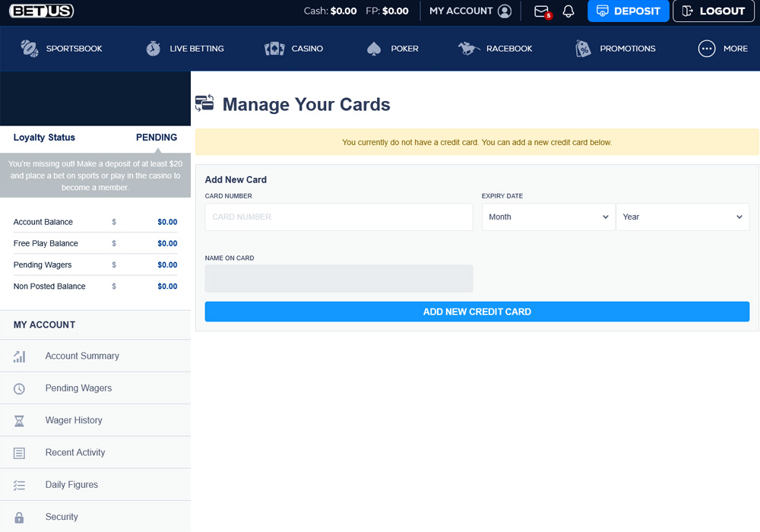Open Casino via the slot machine icon
The height and width of the screenshot is (532, 760).
tap(274, 48)
